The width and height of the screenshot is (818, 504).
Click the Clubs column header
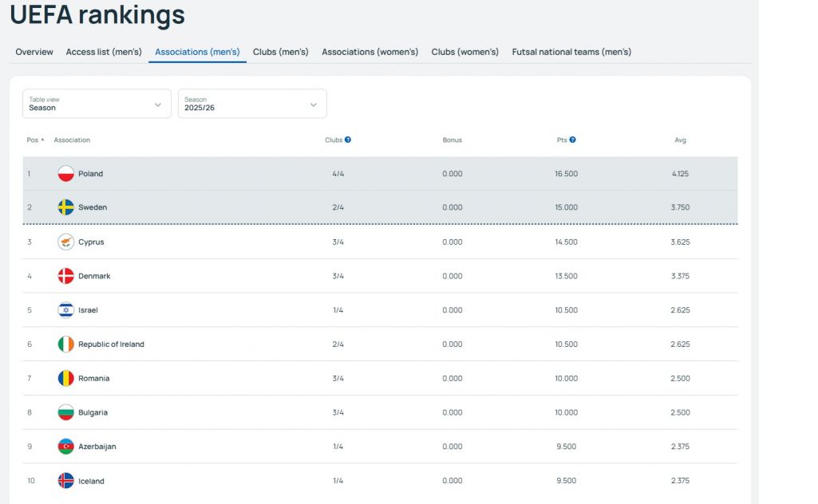point(334,140)
